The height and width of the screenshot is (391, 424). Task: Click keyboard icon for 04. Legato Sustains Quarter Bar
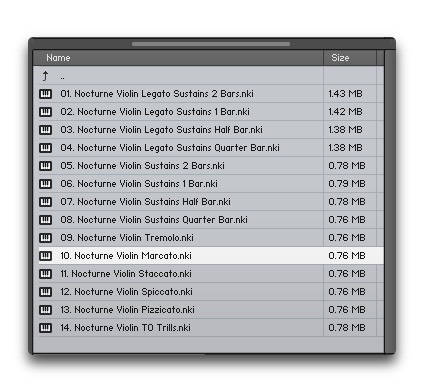(x=45, y=148)
